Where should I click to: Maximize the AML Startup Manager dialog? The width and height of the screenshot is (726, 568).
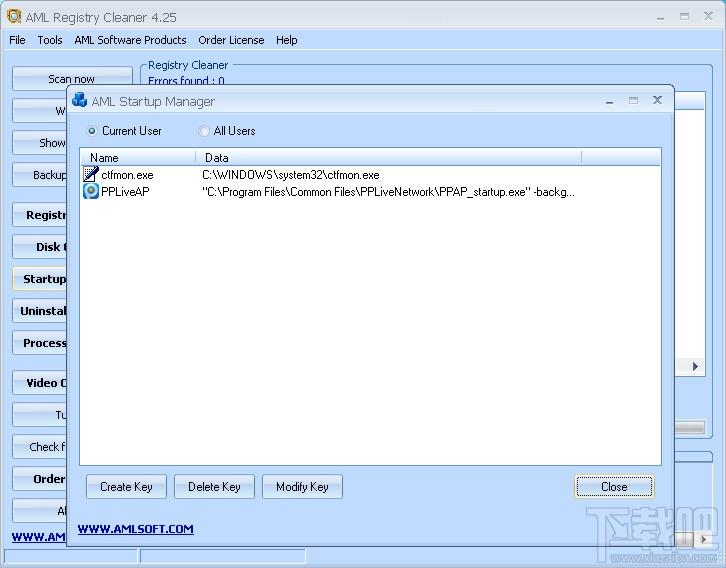pyautogui.click(x=633, y=100)
